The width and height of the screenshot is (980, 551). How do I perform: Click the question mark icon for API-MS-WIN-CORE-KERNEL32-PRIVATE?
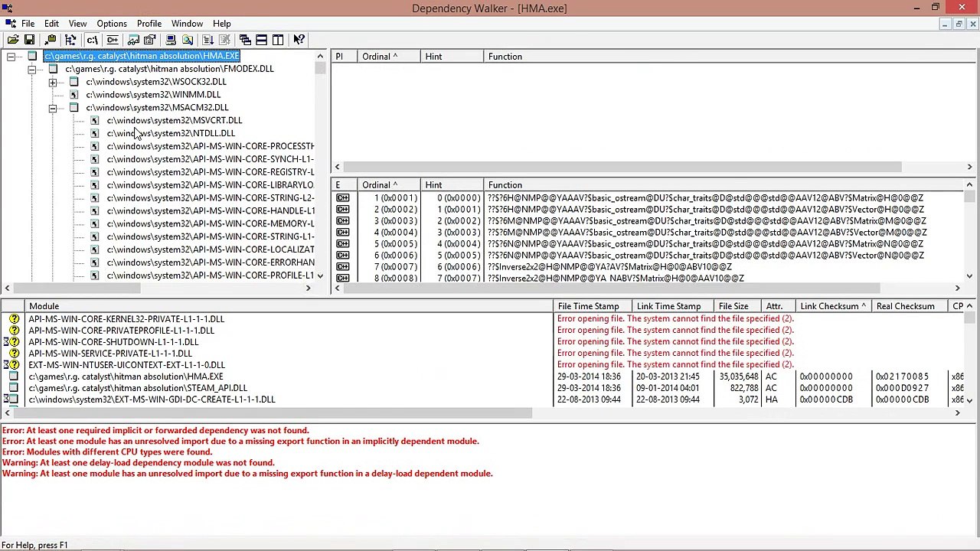pyautogui.click(x=14, y=319)
